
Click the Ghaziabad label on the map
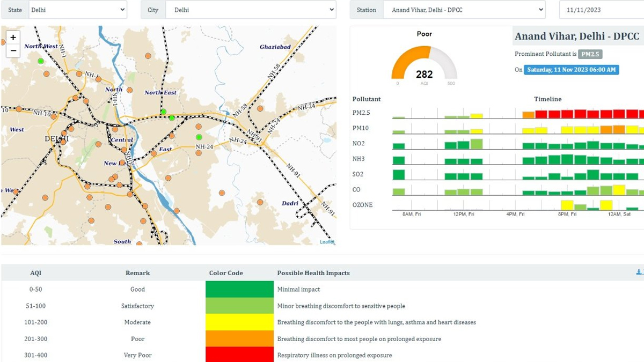(275, 47)
